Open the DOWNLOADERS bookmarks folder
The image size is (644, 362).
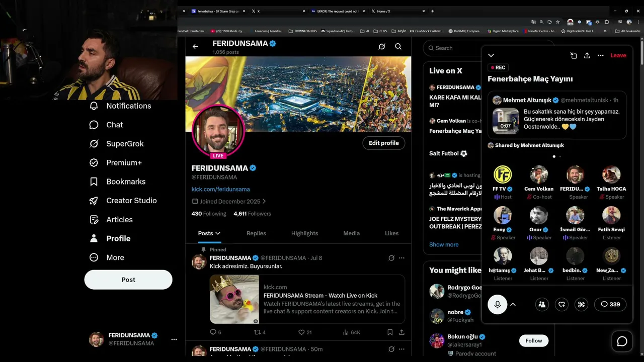302,31
